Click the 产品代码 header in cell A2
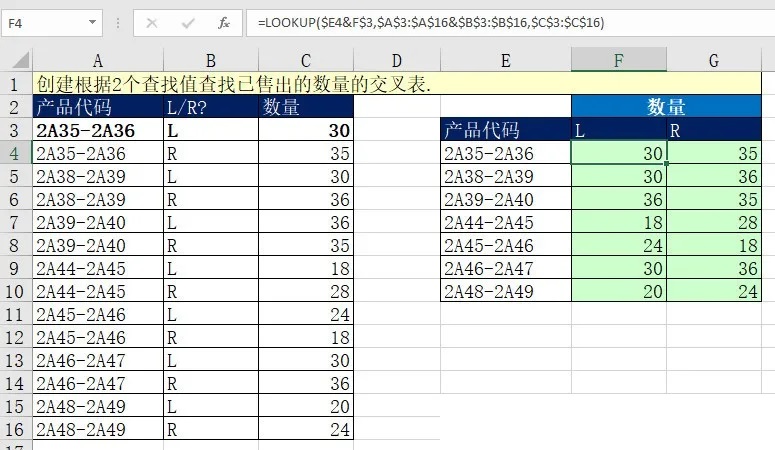Viewport: 775px width, 450px height. [98, 107]
